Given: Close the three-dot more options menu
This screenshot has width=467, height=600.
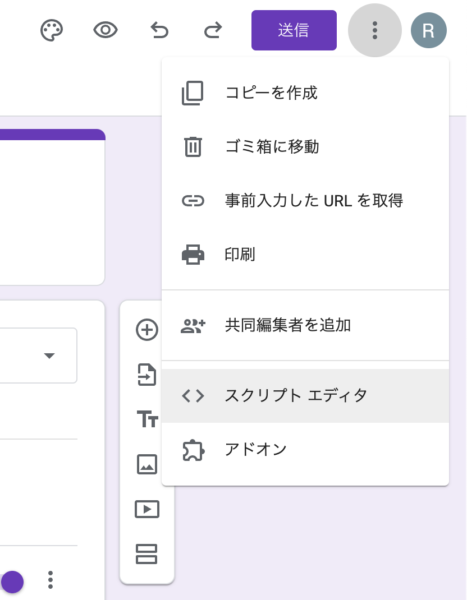Looking at the screenshot, I should [375, 30].
